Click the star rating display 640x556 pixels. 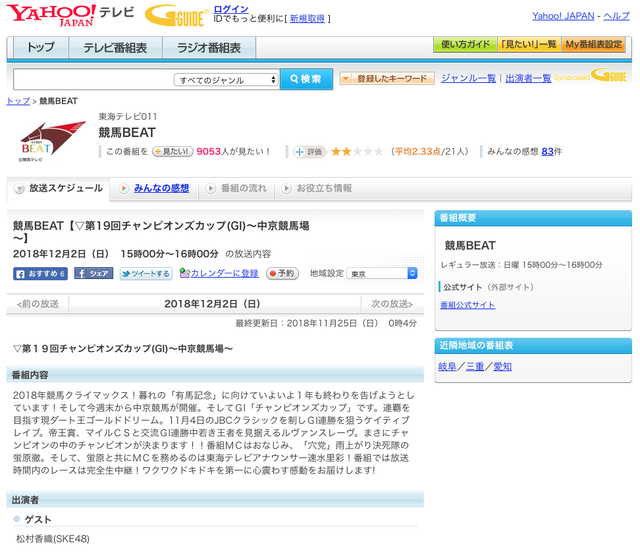tap(357, 151)
